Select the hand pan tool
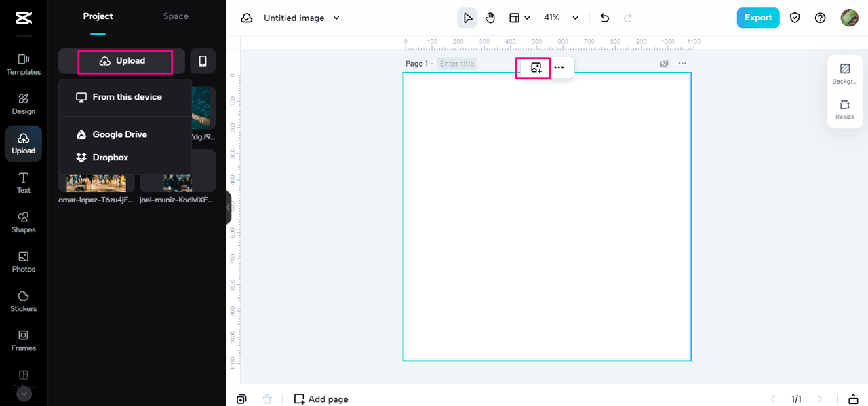 (490, 18)
